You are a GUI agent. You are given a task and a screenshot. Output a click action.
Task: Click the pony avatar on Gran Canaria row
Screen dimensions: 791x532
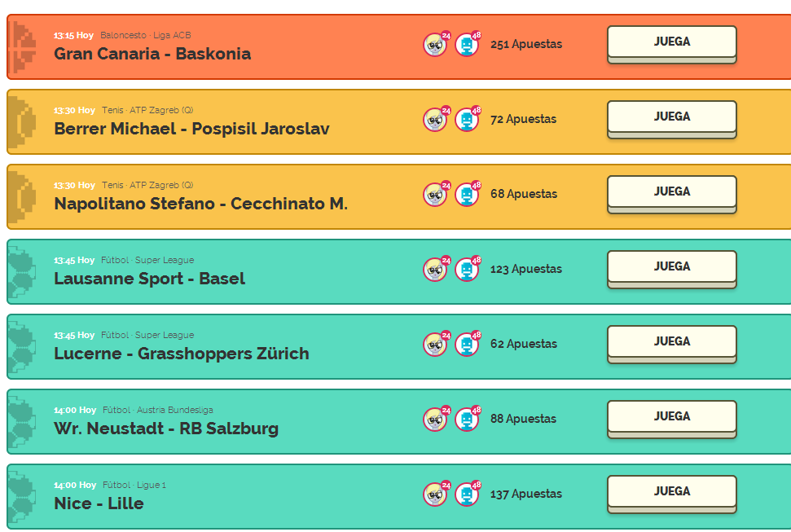pos(435,45)
